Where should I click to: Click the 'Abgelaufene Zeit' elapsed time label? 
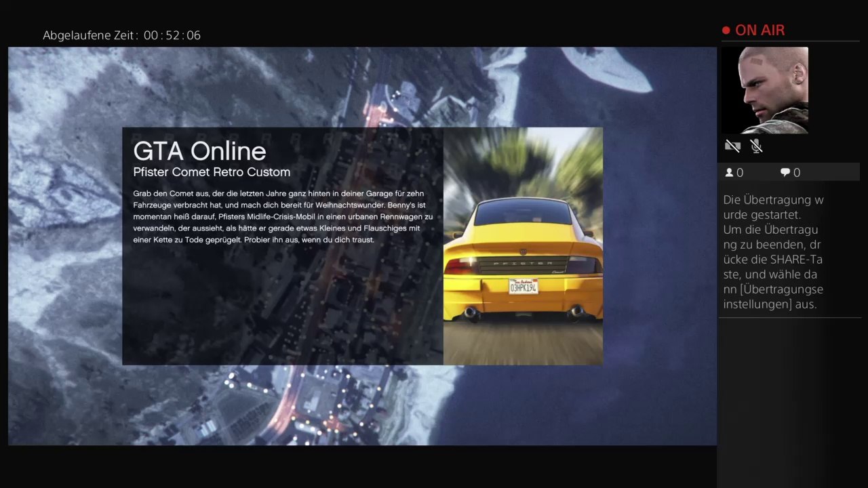(122, 35)
